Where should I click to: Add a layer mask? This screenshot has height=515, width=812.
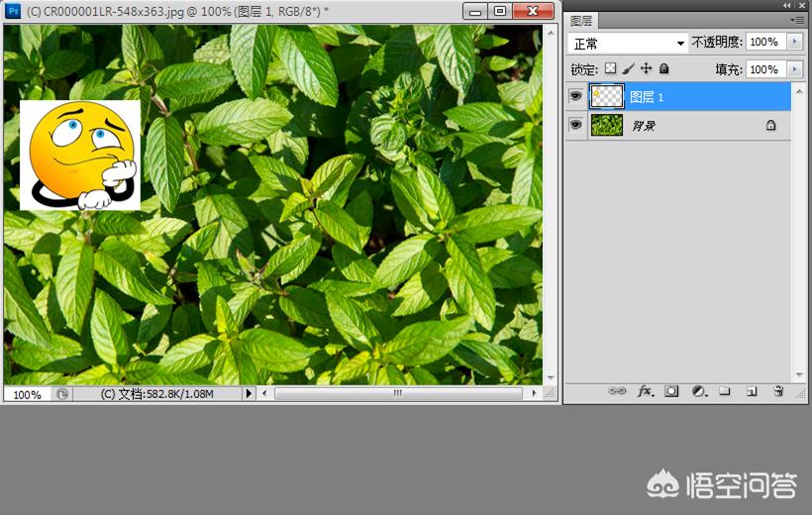pos(671,391)
